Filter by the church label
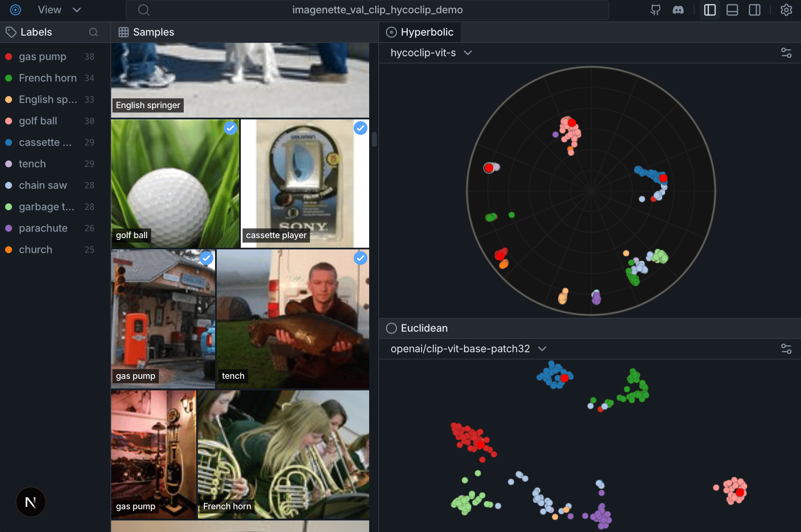801x532 pixels. [x=35, y=249]
